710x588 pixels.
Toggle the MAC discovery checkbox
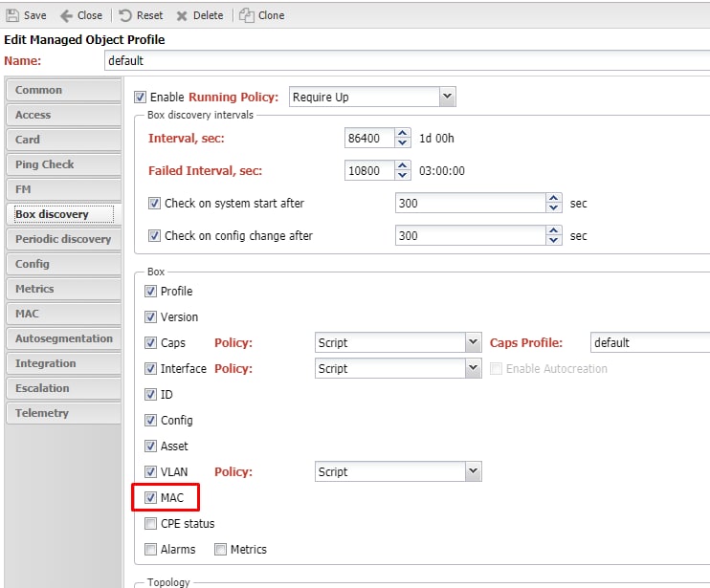click(x=150, y=497)
